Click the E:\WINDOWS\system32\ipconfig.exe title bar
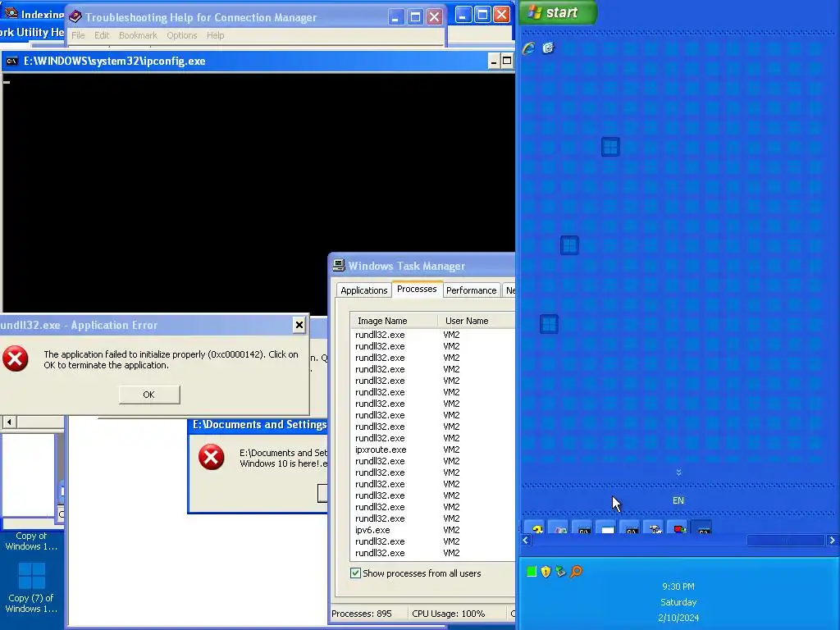Screen dimensions: 840x630 click(257, 61)
